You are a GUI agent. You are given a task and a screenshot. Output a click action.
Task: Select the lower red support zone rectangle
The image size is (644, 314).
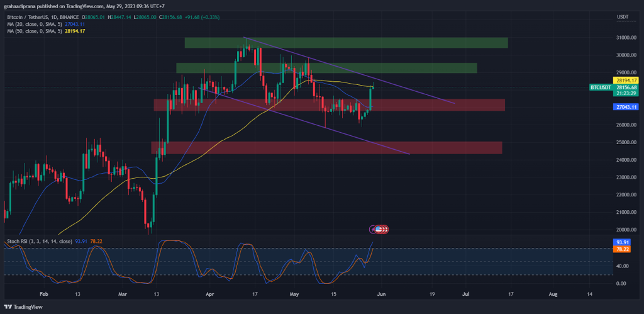point(326,148)
